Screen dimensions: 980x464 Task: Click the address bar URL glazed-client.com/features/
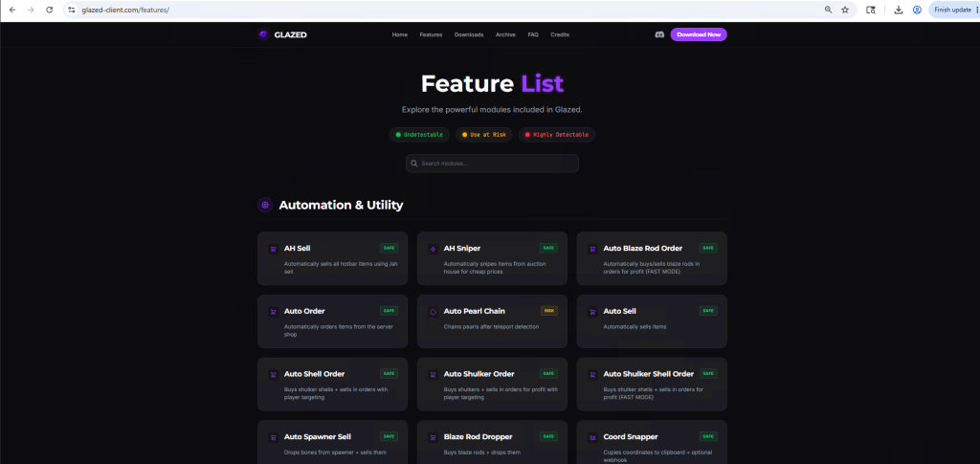point(125,10)
